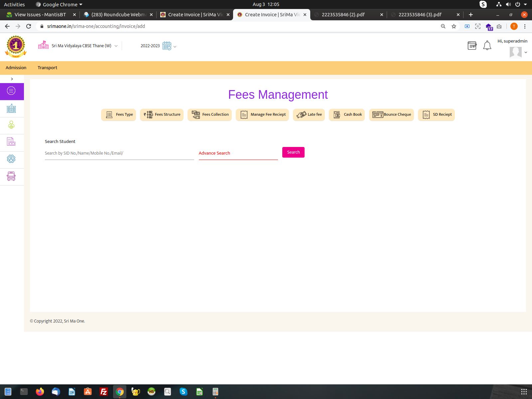Screen dimensions: 532x399
Task: Switch to first Create Invoice tab
Action: (x=196, y=15)
